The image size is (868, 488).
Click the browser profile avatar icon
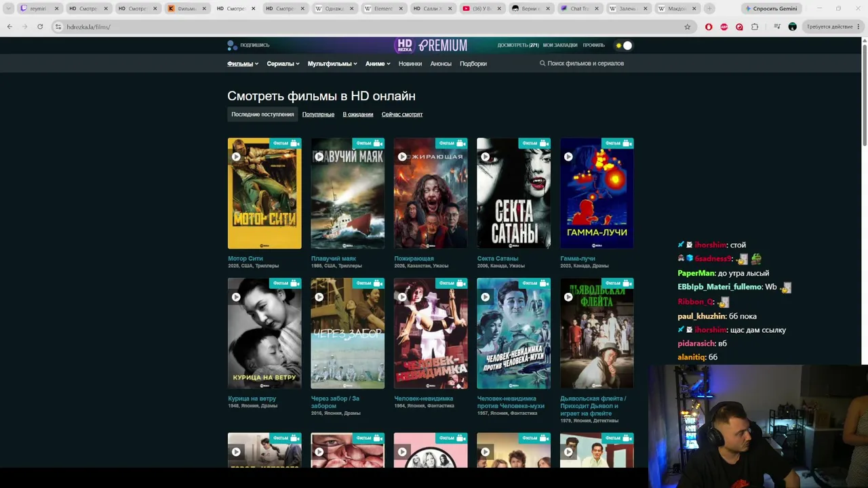coord(792,26)
